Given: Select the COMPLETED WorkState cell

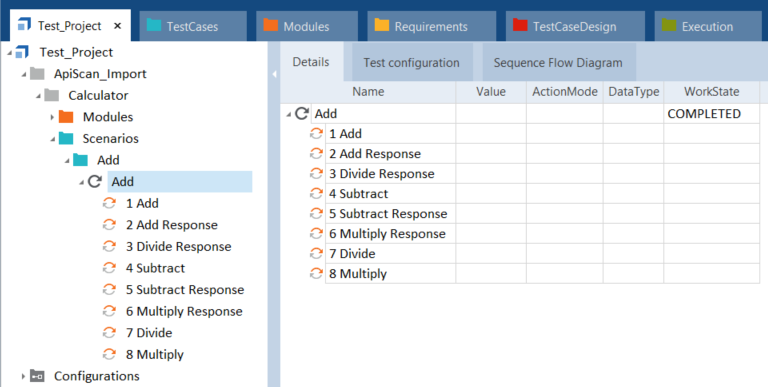Looking at the screenshot, I should point(711,114).
